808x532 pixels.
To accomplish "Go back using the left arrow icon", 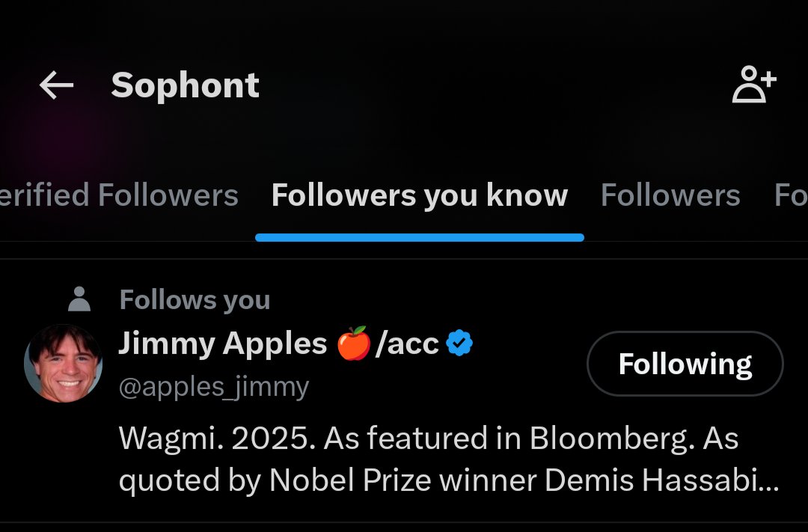I will [57, 85].
